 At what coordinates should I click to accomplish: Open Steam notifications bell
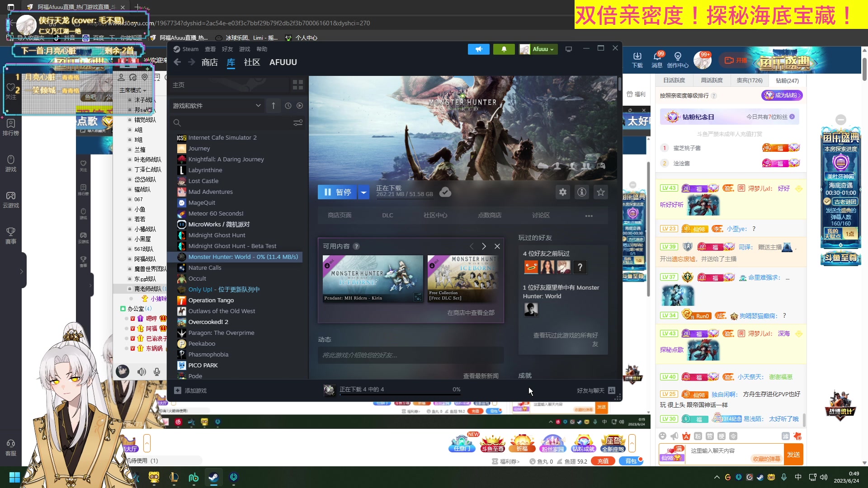pos(504,49)
